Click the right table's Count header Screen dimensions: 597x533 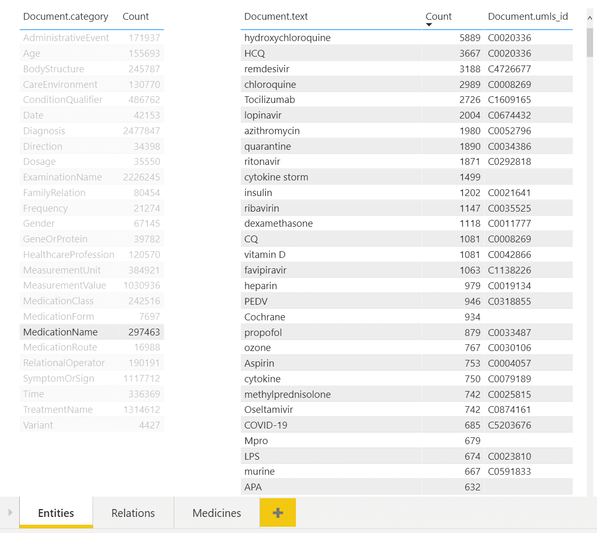pyautogui.click(x=438, y=16)
